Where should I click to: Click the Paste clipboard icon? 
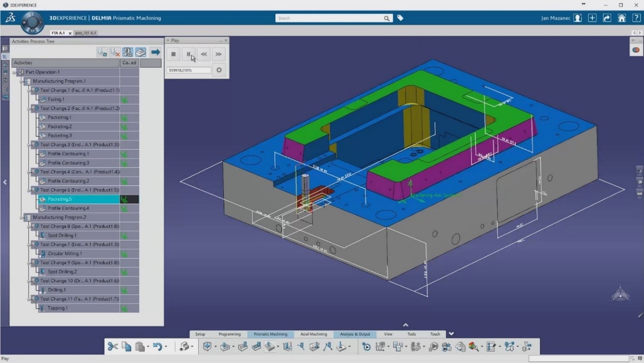coord(140,346)
